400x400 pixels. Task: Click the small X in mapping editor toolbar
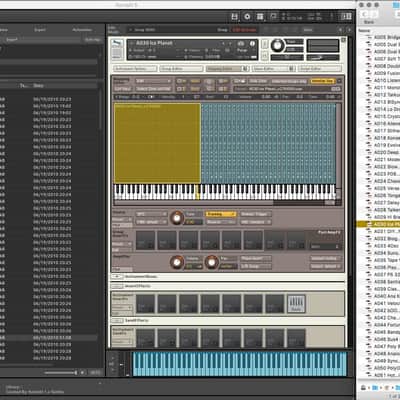(339, 81)
